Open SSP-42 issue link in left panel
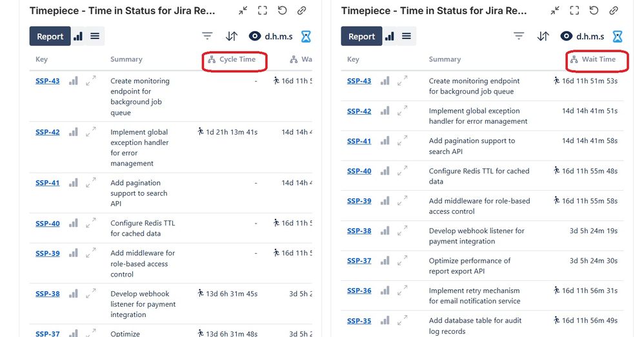 (x=47, y=133)
